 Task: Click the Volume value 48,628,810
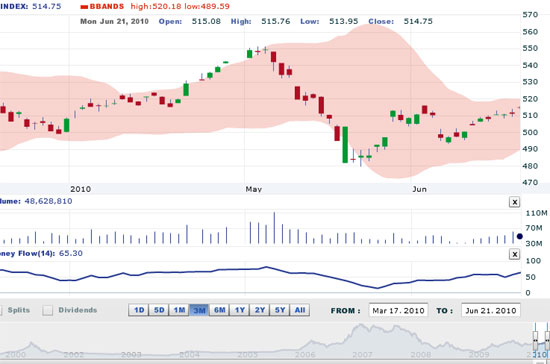(x=48, y=201)
